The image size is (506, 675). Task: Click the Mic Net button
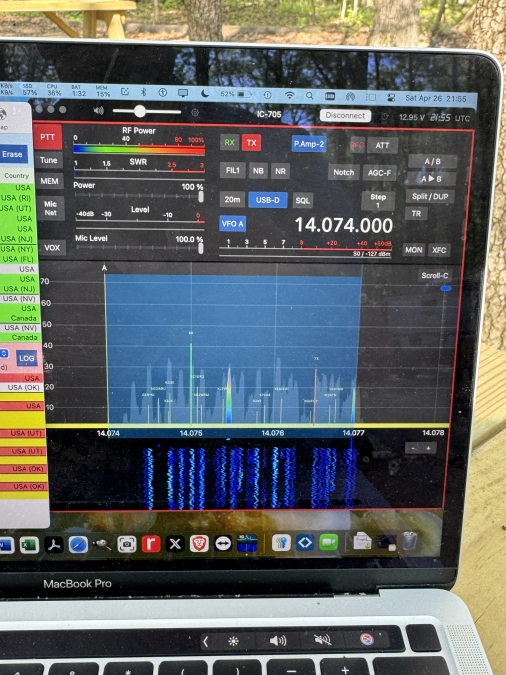50,208
